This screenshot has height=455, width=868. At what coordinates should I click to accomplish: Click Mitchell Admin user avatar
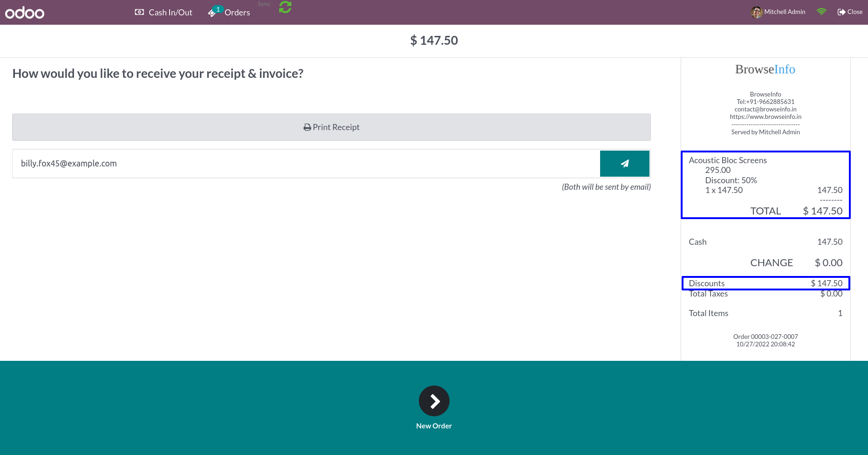[756, 12]
